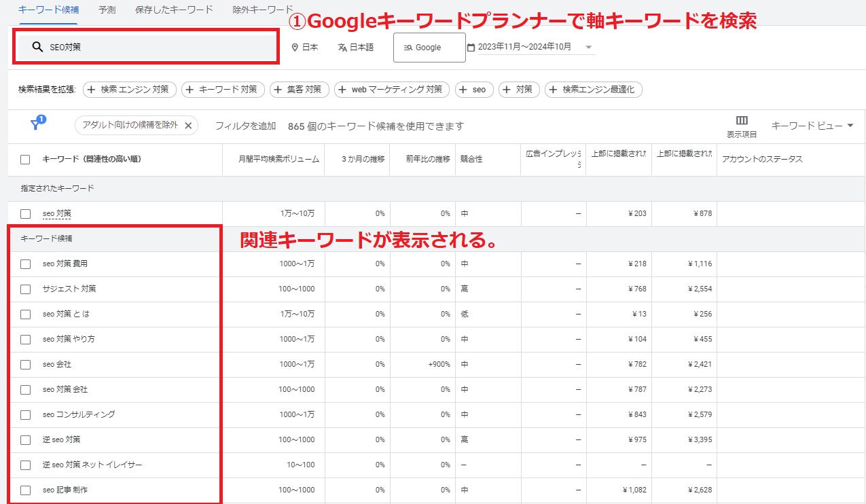This screenshot has width=866, height=504.
Task: Switch to the 予測 tab
Action: click(107, 10)
